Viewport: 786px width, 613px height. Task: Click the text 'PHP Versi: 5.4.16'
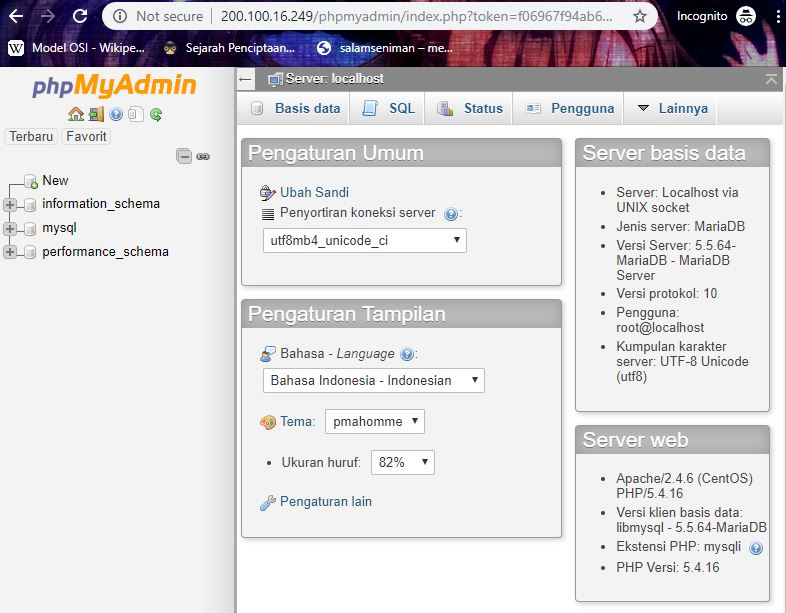coord(668,567)
